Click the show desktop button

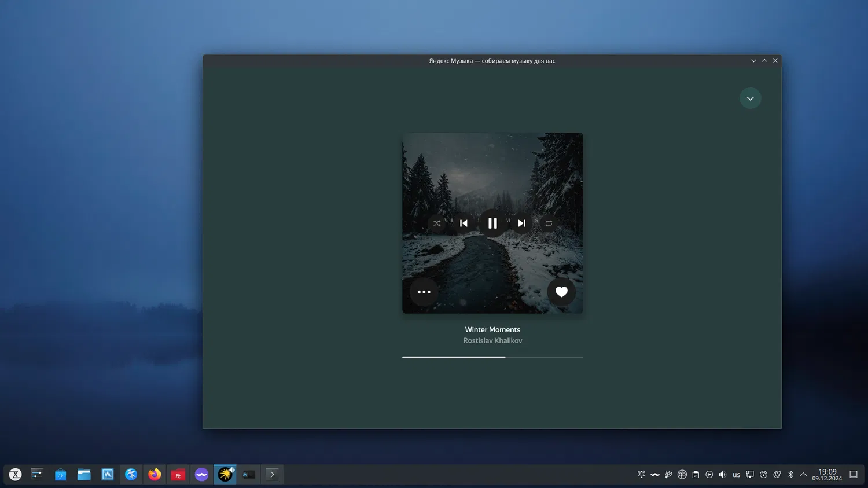(x=853, y=475)
